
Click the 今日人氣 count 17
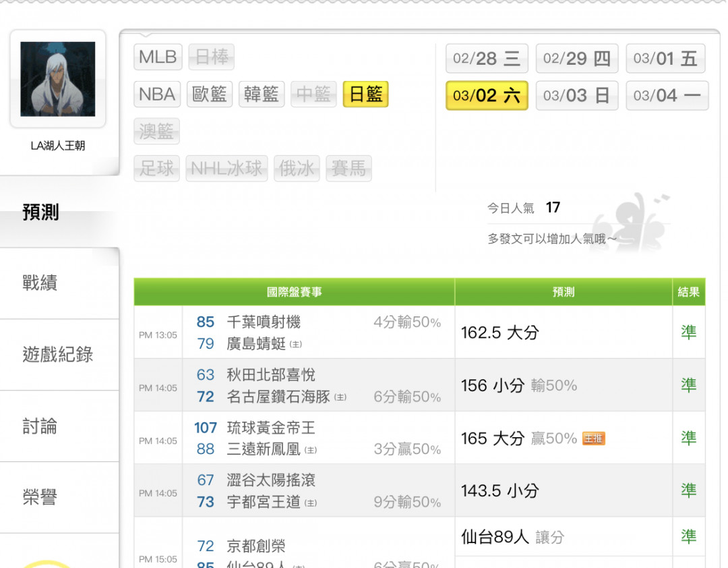pos(553,207)
